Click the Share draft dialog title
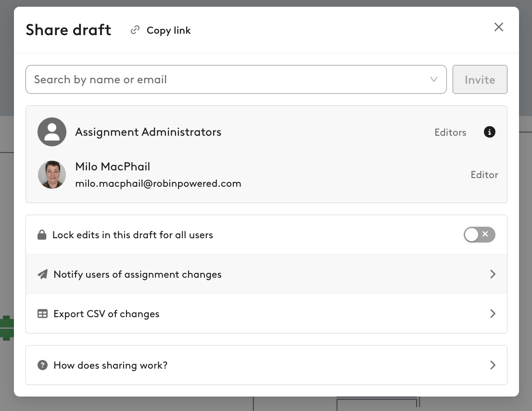This screenshot has width=532, height=411. coord(68,30)
